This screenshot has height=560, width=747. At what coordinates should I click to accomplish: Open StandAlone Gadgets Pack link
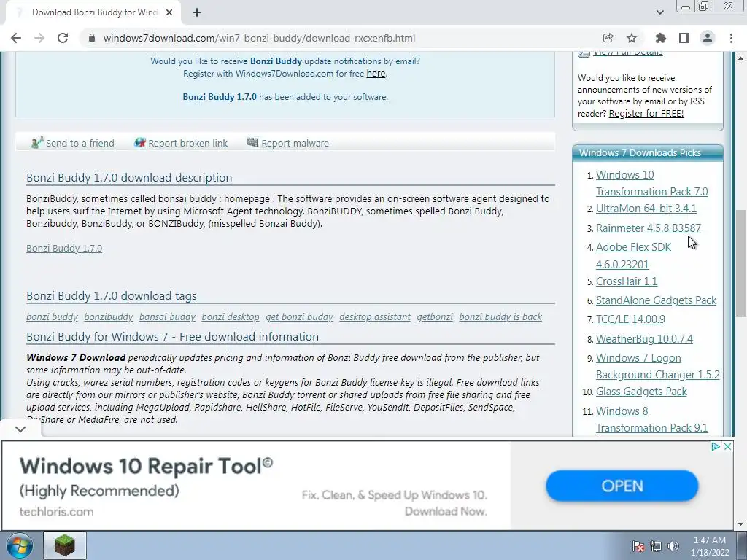(656, 300)
